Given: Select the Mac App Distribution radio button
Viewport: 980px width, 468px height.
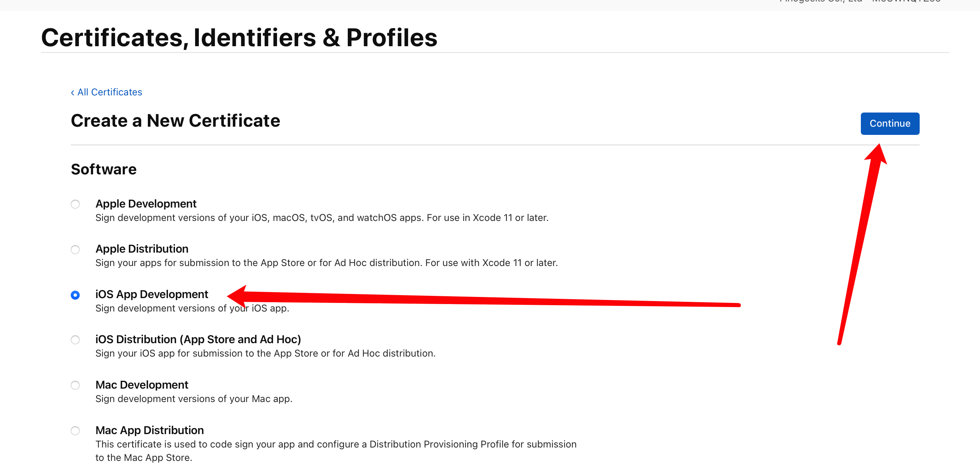Looking at the screenshot, I should (x=75, y=431).
